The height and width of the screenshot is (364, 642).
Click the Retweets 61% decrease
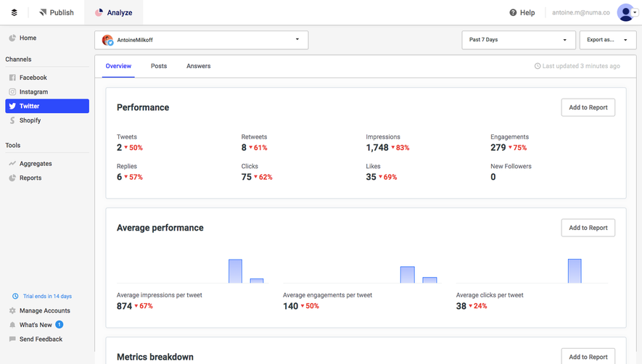(258, 148)
